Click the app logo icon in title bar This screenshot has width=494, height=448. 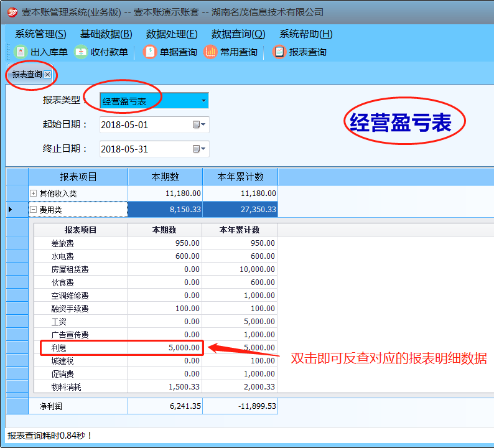[x=12, y=12]
